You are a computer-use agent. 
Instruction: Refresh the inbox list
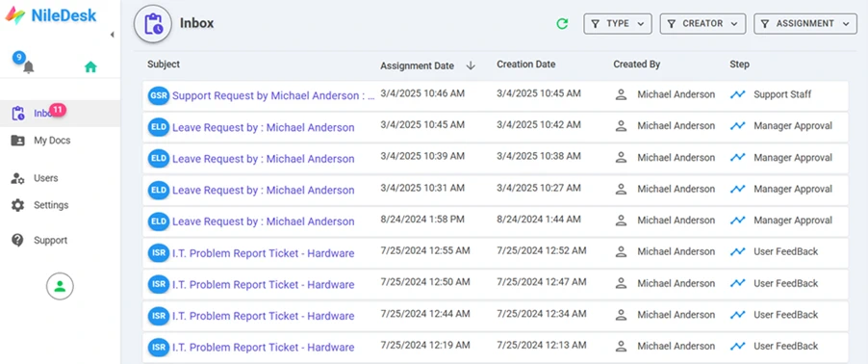coord(562,24)
